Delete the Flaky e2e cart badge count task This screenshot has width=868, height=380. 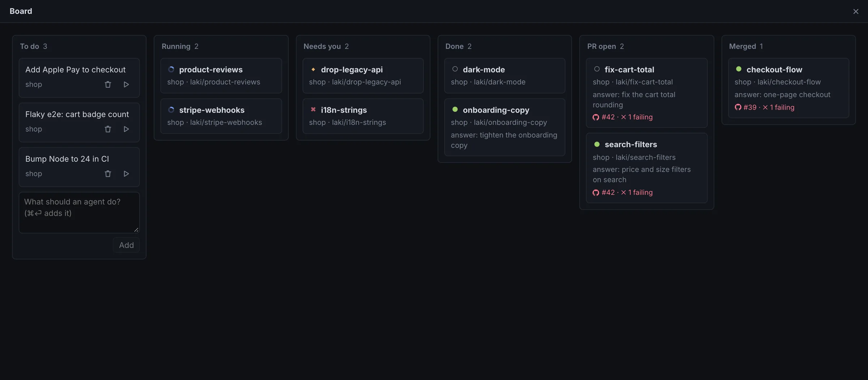tap(108, 129)
